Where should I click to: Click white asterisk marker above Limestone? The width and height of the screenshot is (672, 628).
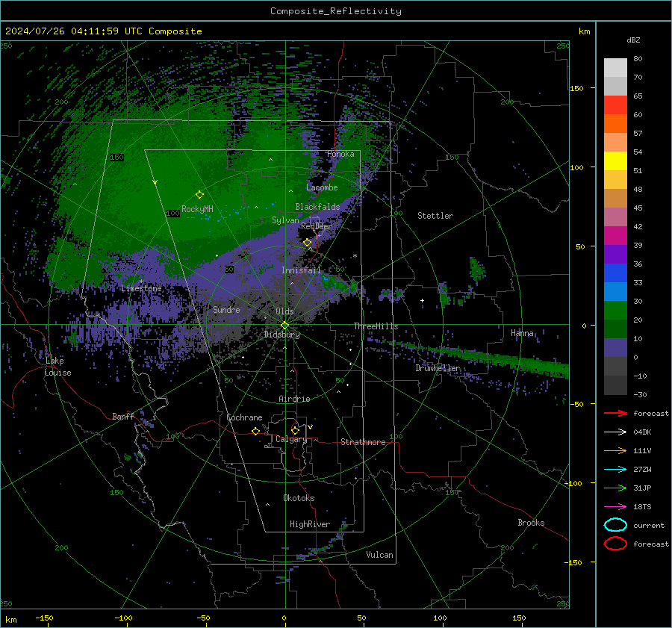141,282
